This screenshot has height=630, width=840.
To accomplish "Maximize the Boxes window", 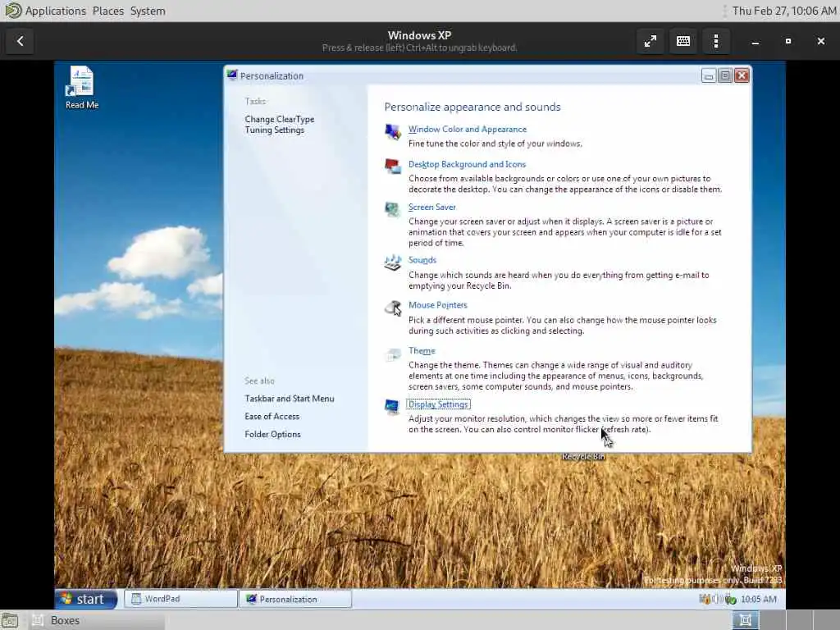I will pyautogui.click(x=788, y=41).
